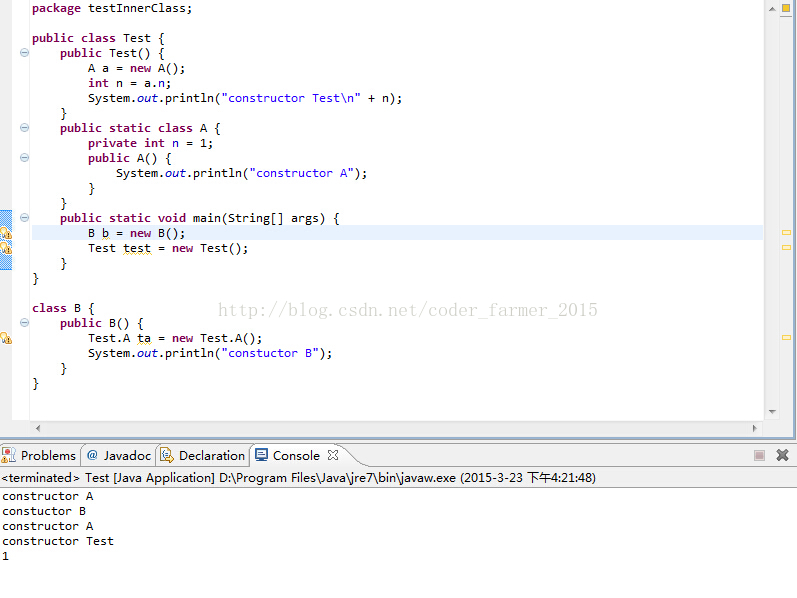Click editor scroll down arrow
797x598 pixels.
(x=772, y=411)
